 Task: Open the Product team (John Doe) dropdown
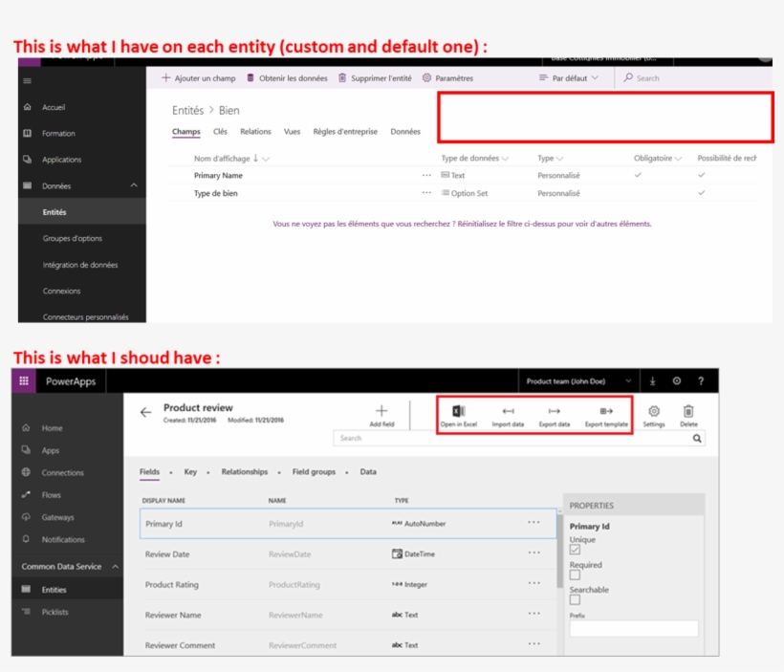578,381
